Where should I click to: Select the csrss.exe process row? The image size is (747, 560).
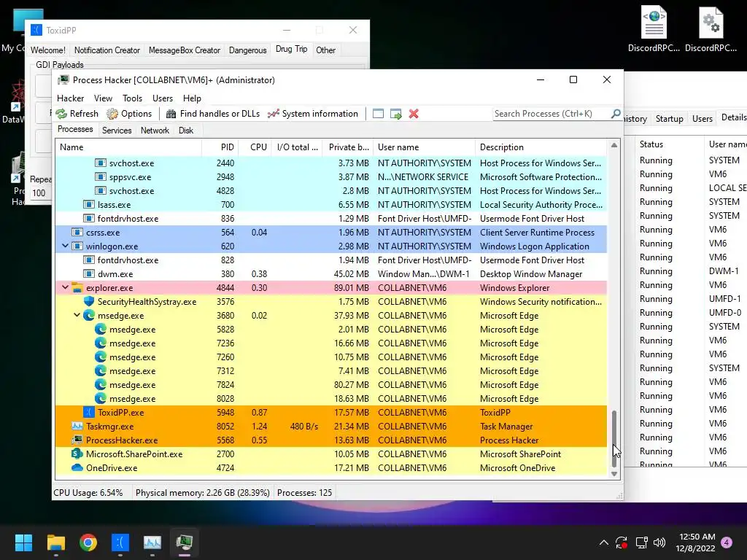coord(331,233)
